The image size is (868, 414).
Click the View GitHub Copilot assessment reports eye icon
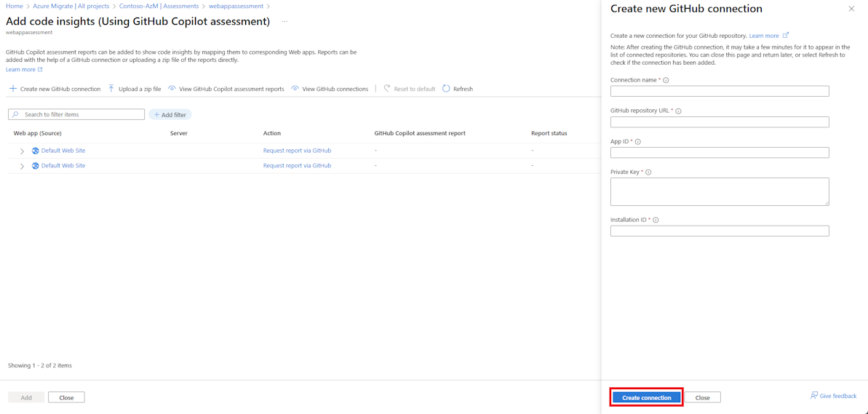click(x=172, y=89)
